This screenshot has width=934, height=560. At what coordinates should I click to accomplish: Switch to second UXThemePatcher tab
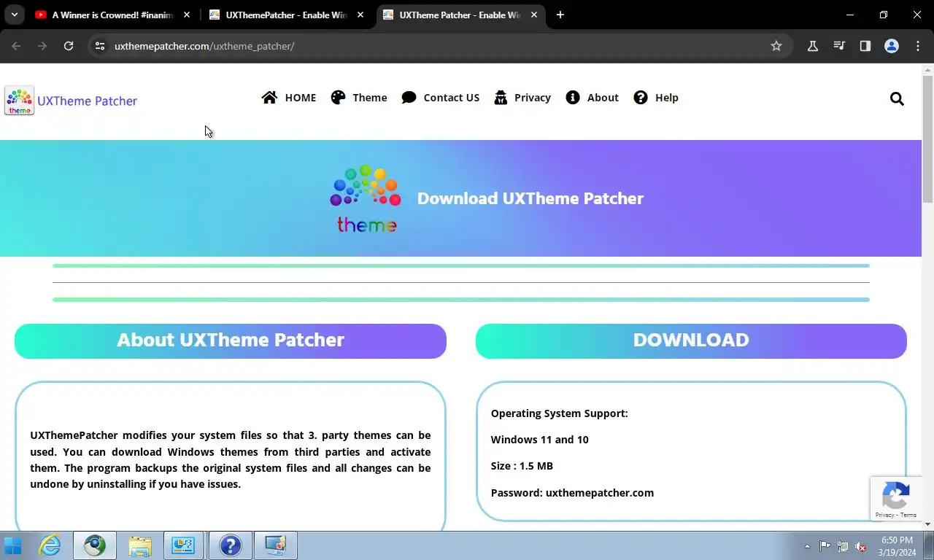[x=287, y=15]
